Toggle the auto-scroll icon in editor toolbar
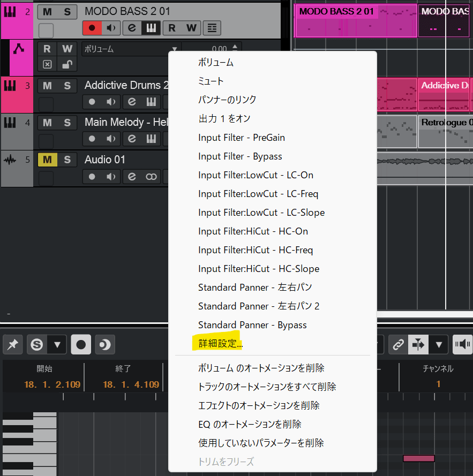 (418, 345)
